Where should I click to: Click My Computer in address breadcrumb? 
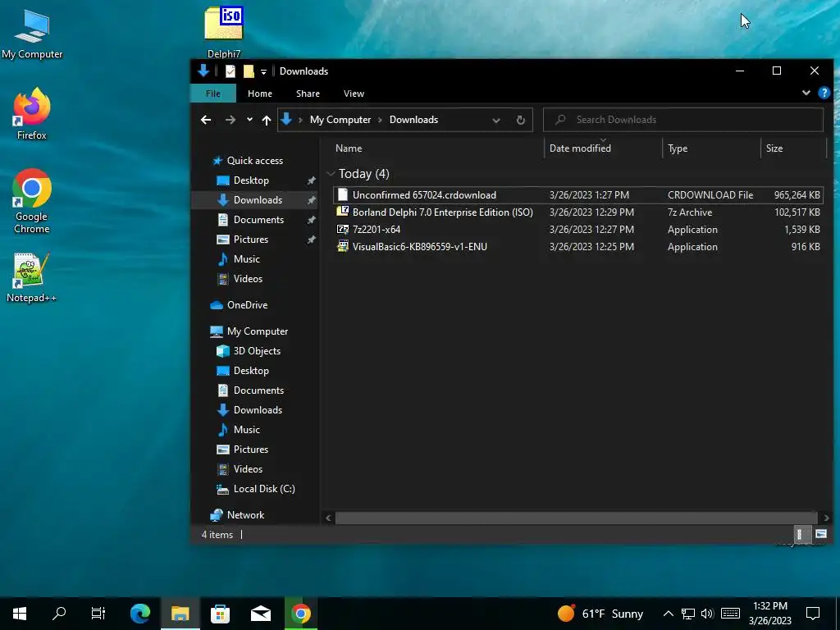340,120
